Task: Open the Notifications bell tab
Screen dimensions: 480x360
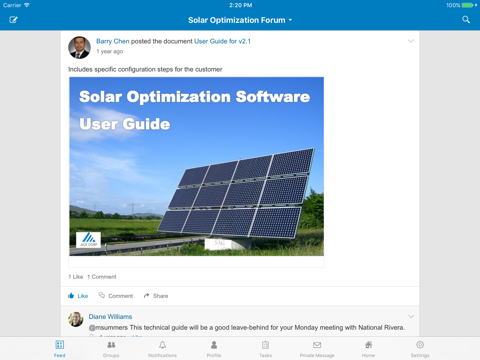Action: coord(162,349)
